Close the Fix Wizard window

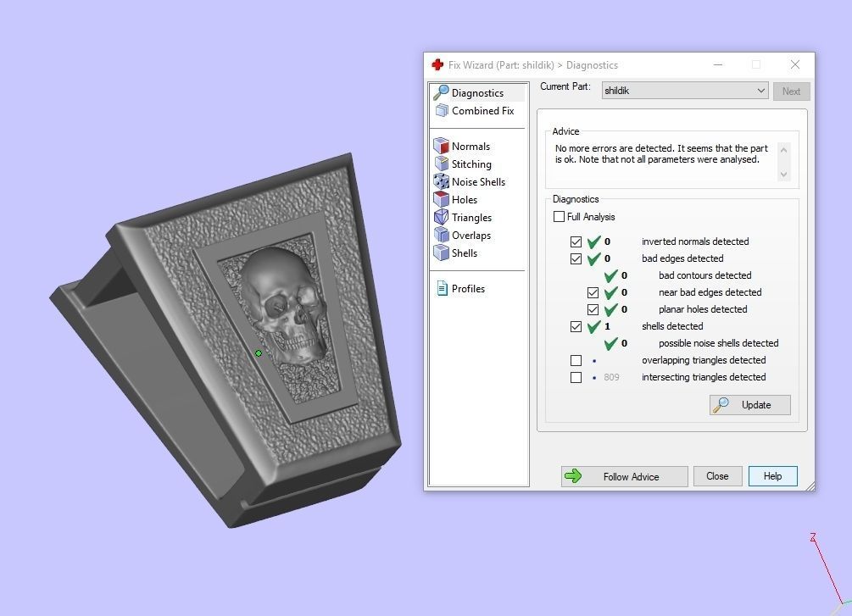click(795, 64)
